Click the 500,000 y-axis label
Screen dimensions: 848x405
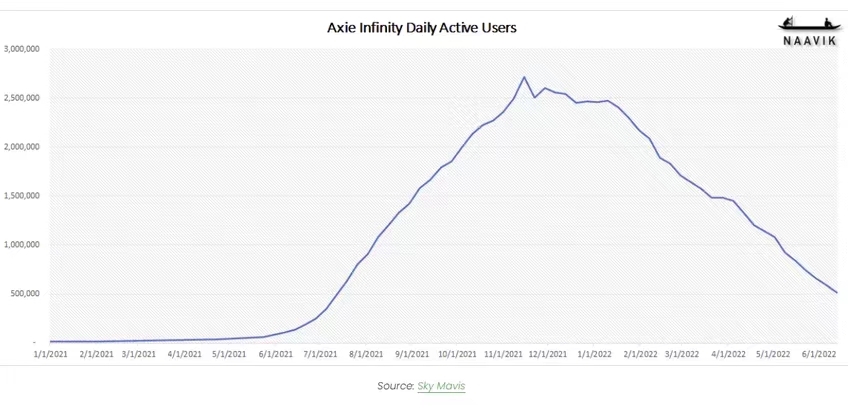24,294
